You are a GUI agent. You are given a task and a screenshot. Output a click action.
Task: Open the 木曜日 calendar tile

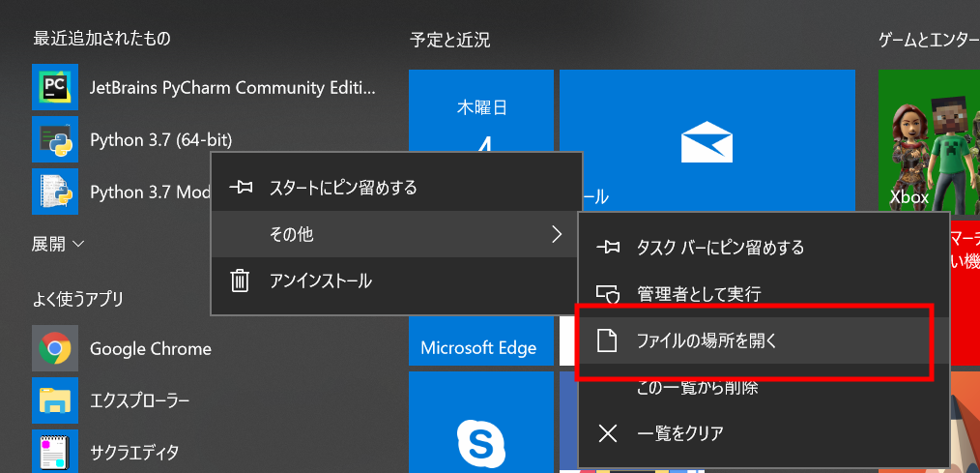(x=481, y=110)
